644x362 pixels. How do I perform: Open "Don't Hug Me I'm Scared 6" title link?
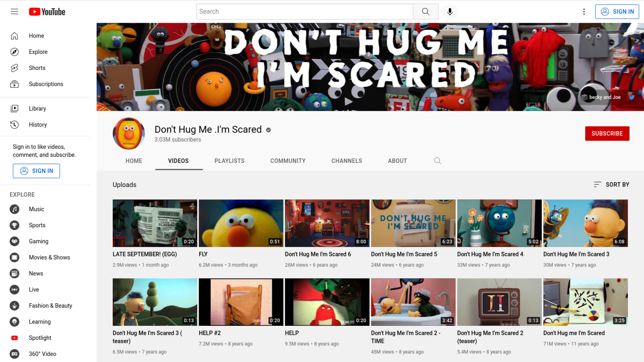coord(318,254)
